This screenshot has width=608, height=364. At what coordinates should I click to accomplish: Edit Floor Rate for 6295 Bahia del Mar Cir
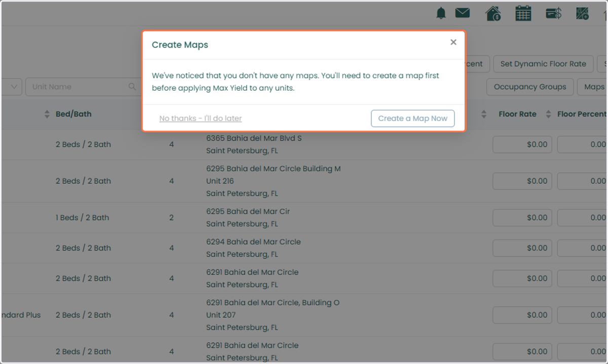pyautogui.click(x=523, y=218)
